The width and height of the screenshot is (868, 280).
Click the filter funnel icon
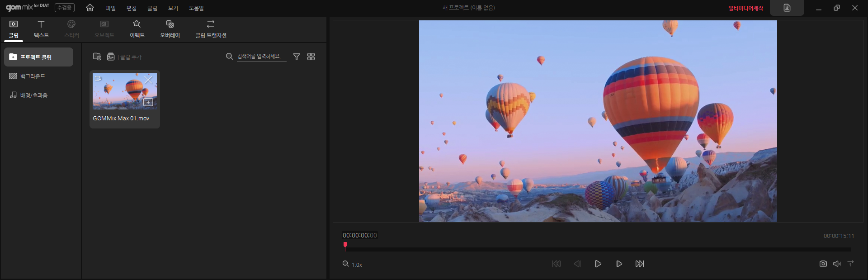[297, 57]
